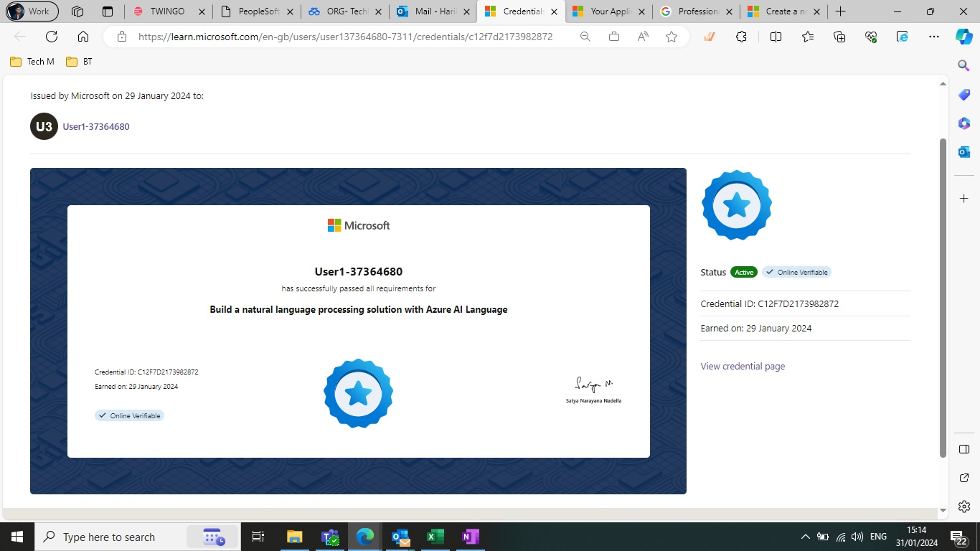Click the address bar URL
The image size is (980, 551).
coord(345,37)
